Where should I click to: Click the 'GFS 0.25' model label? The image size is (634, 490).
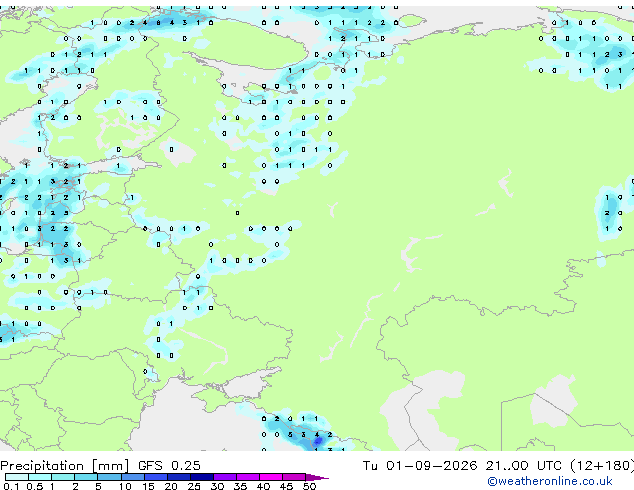(x=169, y=466)
